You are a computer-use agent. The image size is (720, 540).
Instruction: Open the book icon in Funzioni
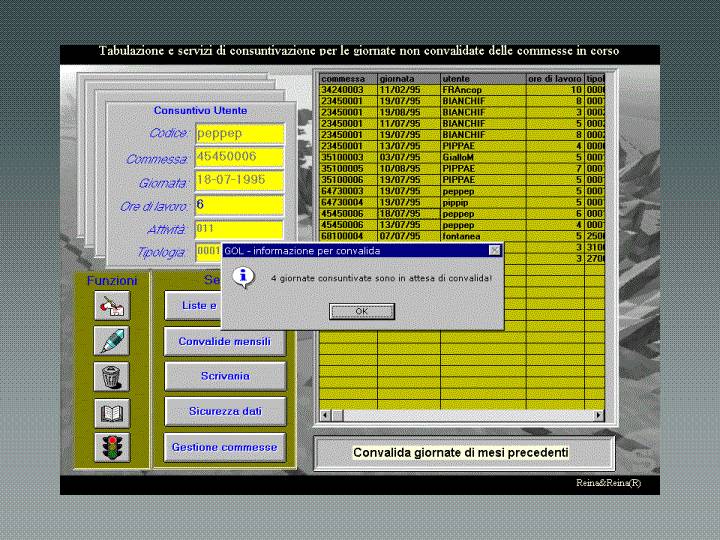tap(113, 412)
